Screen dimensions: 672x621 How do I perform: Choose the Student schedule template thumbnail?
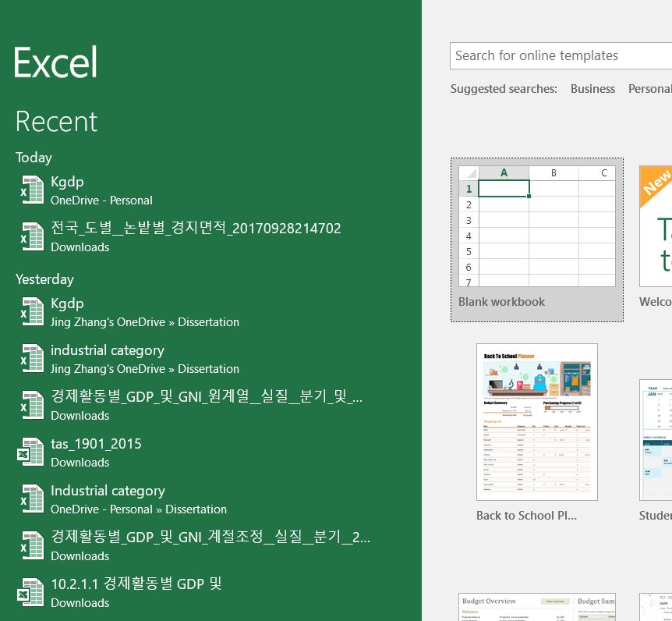(656, 440)
